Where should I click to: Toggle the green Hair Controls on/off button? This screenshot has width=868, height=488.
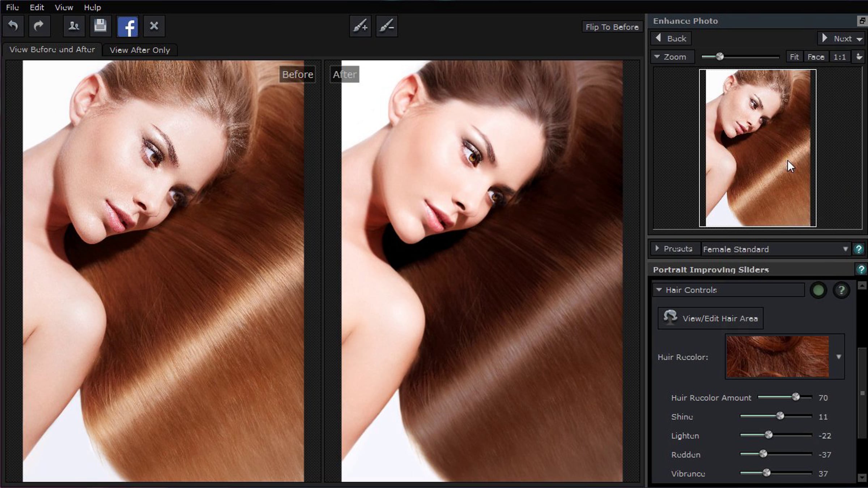(818, 290)
